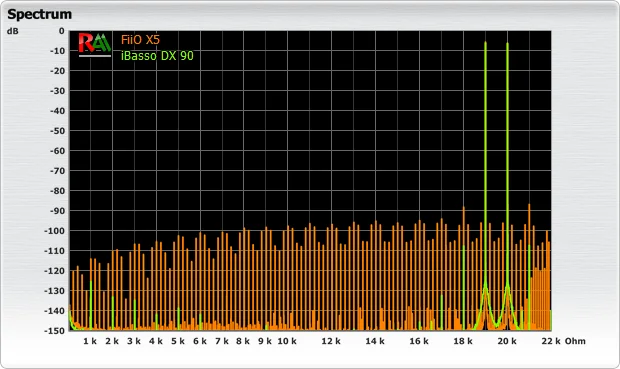Click the 16 k frequency axis label
Image resolution: width=620 pixels, height=369 pixels.
[419, 341]
